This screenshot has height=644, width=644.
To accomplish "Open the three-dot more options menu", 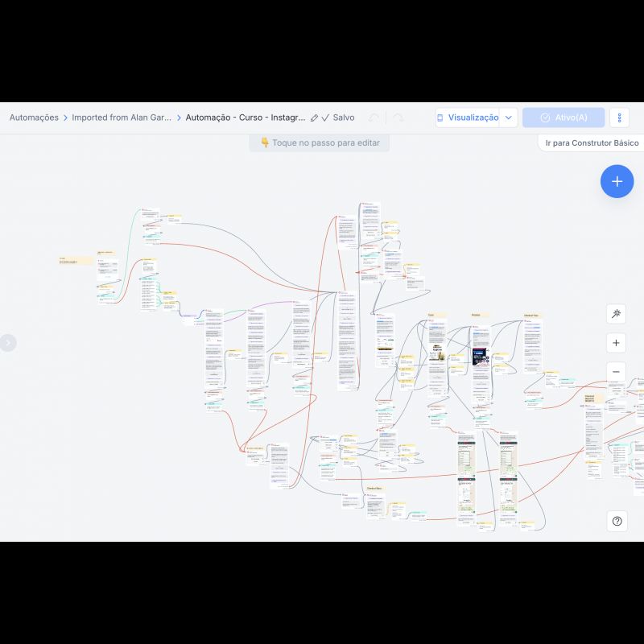I will (619, 118).
